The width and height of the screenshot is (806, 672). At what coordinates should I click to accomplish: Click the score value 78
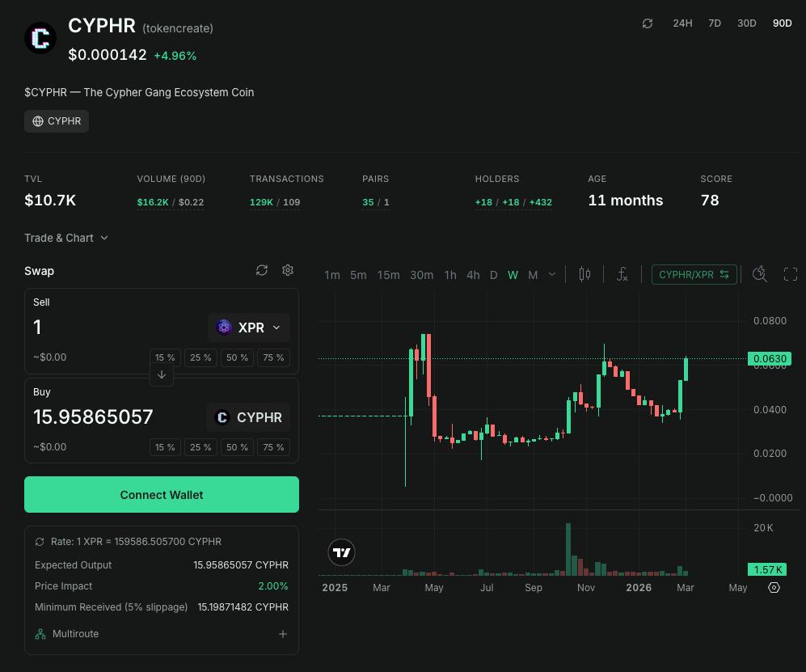[710, 200]
